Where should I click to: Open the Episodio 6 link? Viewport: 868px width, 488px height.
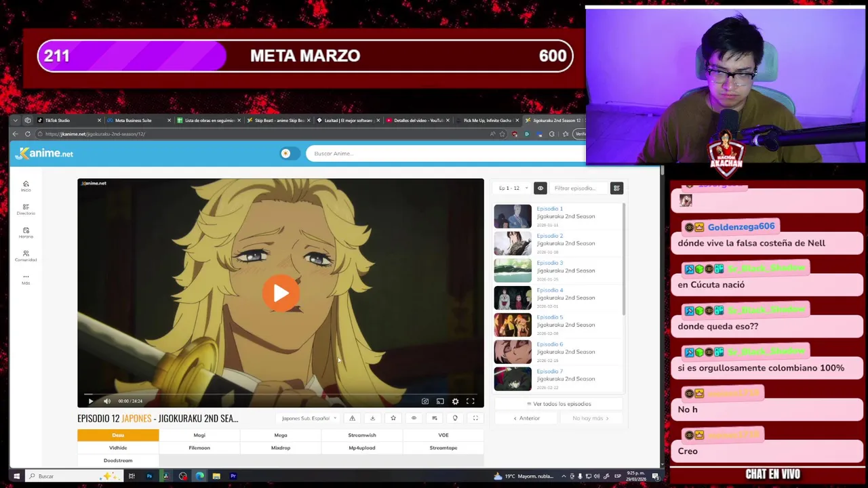pyautogui.click(x=550, y=344)
